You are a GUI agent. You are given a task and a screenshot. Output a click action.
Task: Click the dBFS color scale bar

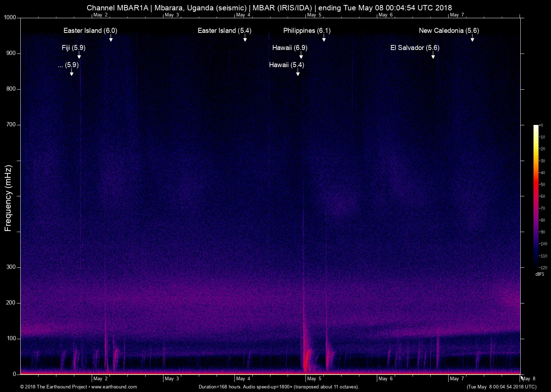pos(536,196)
